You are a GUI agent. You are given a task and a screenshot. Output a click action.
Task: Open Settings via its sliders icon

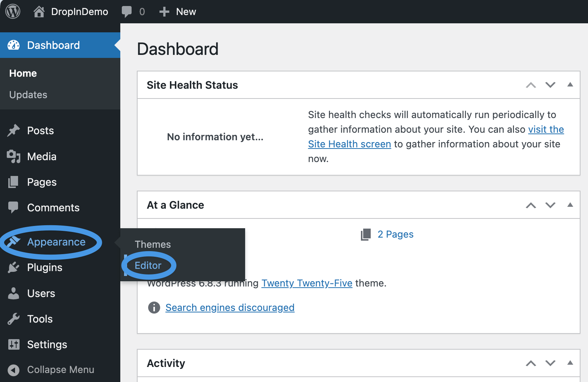click(x=14, y=344)
